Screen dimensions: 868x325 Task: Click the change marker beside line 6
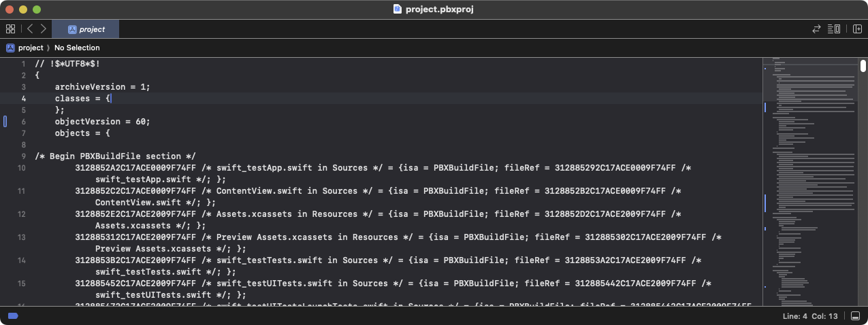click(5, 122)
